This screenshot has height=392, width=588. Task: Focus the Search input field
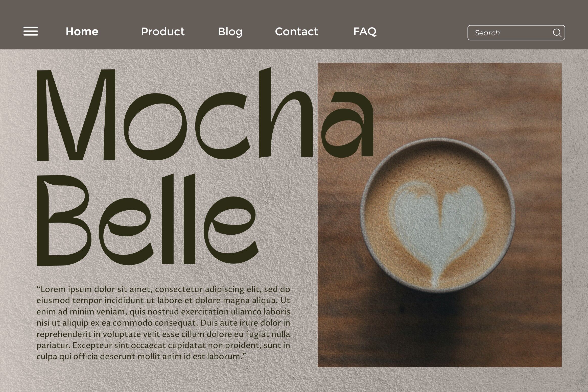pos(516,33)
